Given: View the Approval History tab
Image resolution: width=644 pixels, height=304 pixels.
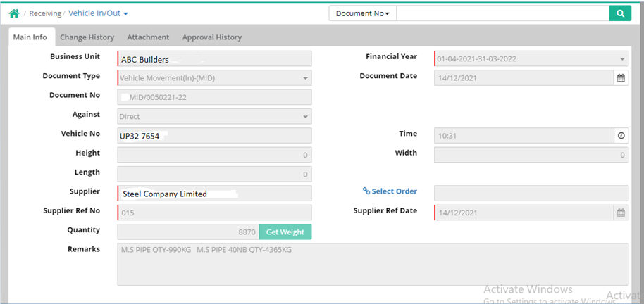Looking at the screenshot, I should click(x=211, y=37).
